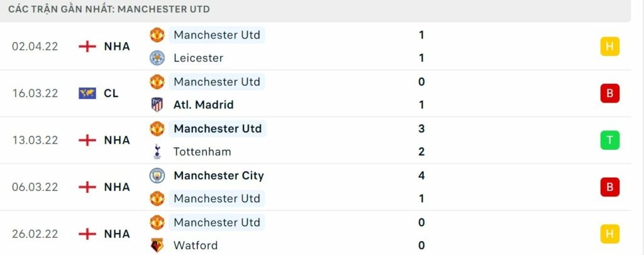644x255 pixels.
Task: Click the Manchester City club crest icon
Action: 157,176
